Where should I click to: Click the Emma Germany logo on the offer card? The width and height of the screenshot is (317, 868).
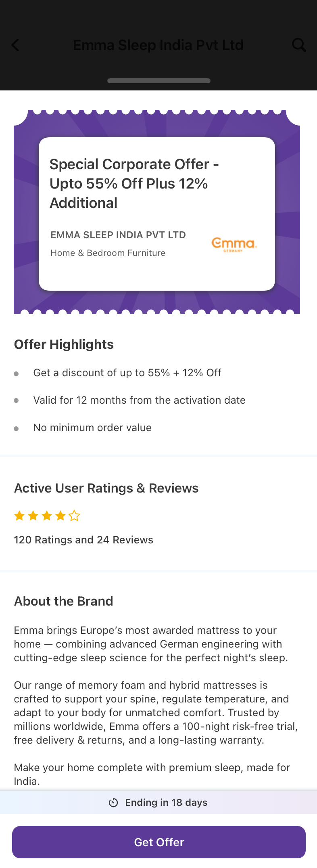point(234,244)
